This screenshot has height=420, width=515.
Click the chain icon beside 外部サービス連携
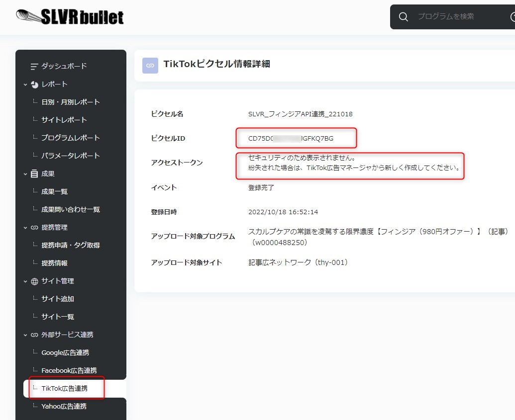click(x=34, y=335)
